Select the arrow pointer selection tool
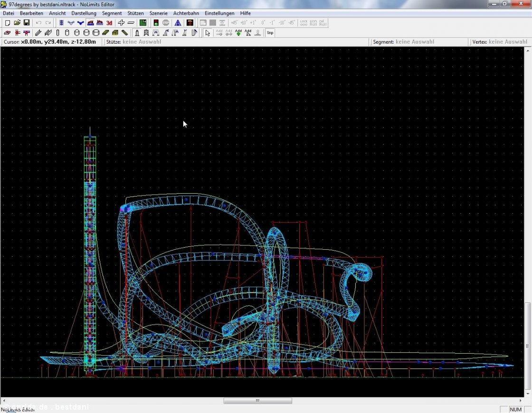532x413 pixels. [x=208, y=33]
